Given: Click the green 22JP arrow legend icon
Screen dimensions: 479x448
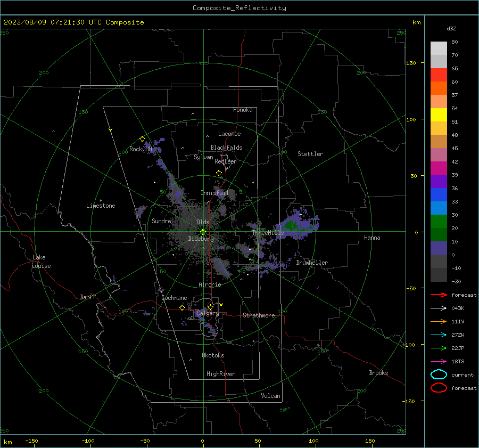Looking at the screenshot, I should click(x=439, y=348).
